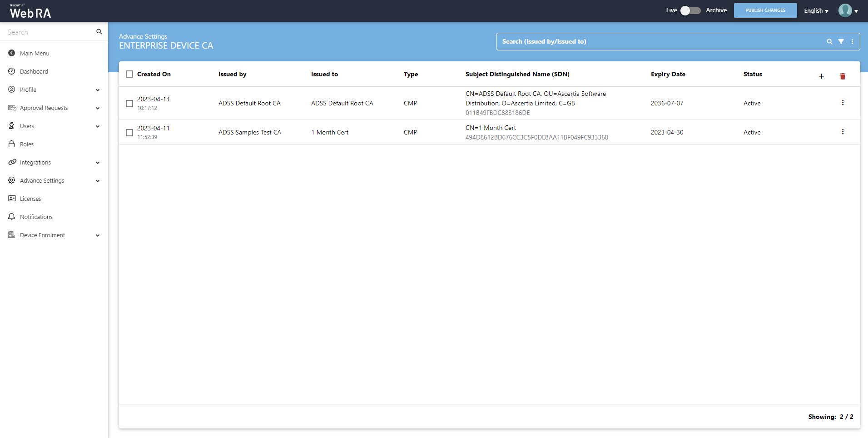Select the 2023-04-11 row checkbox
This screenshot has width=868, height=438.
pos(129,133)
